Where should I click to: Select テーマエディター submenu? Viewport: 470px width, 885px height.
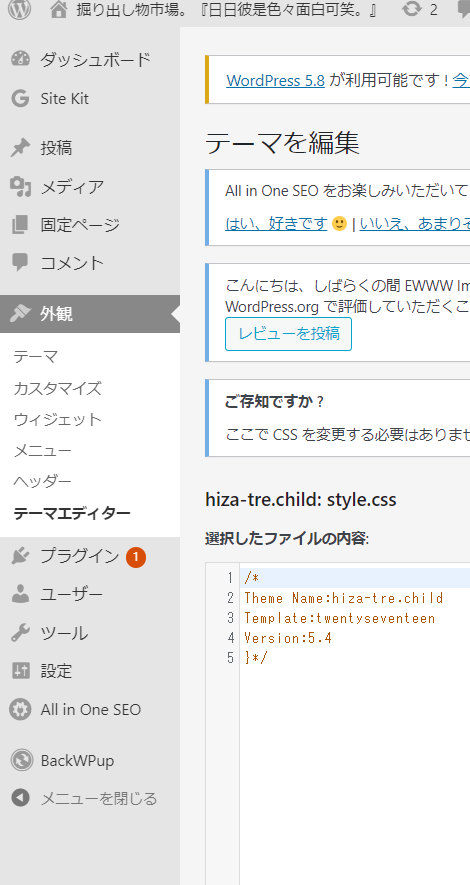pos(72,513)
